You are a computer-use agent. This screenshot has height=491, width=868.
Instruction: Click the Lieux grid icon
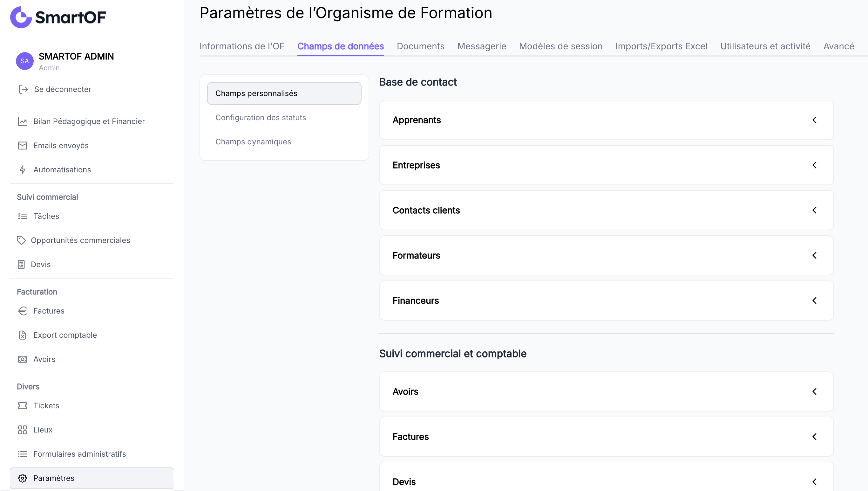[x=22, y=430]
